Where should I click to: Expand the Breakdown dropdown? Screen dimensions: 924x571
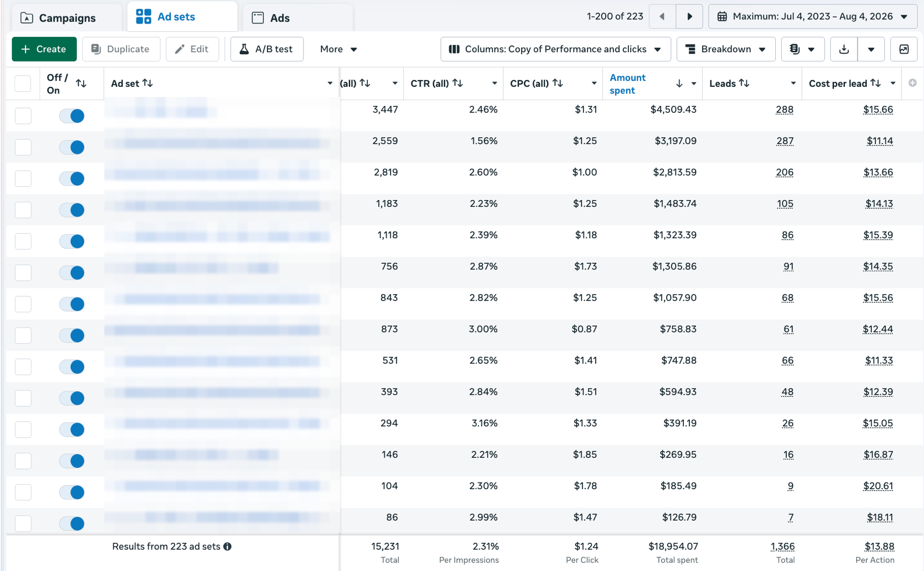pos(726,49)
